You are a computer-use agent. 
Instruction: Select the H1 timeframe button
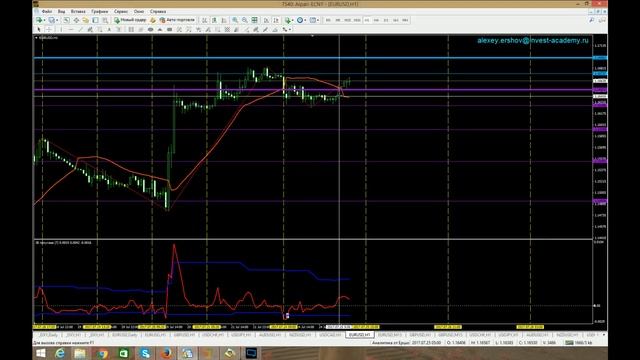pyautogui.click(x=367, y=20)
